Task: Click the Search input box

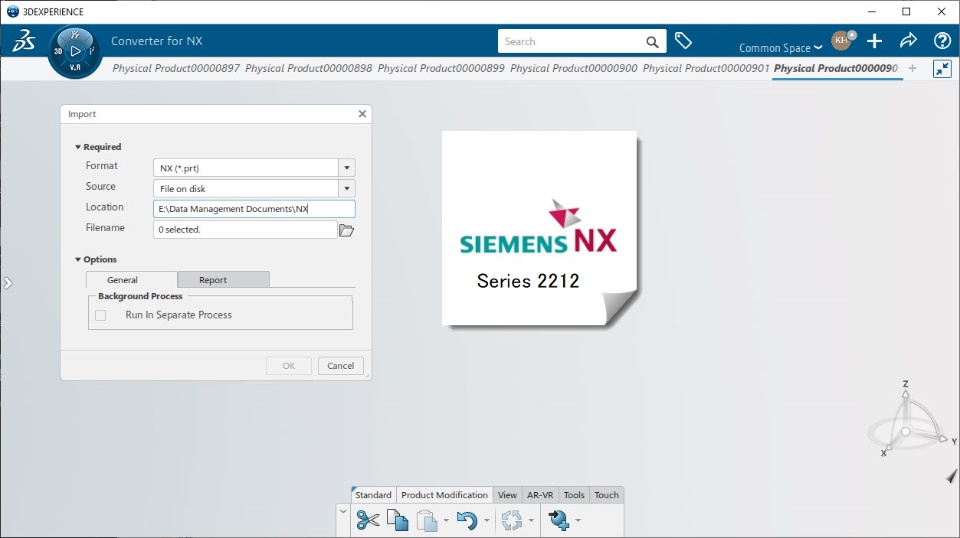Action: (571, 42)
